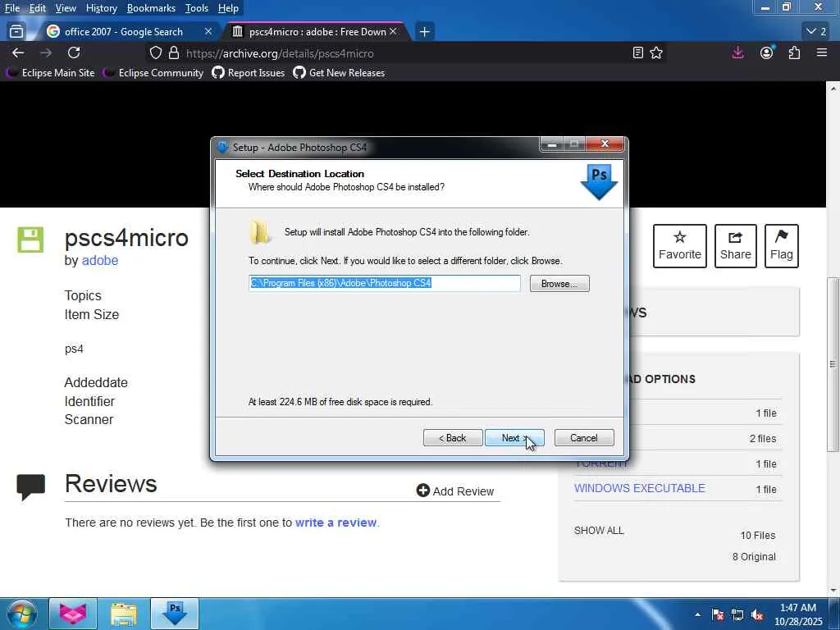Open Eclipse Main Site bookmark
Image resolution: width=840 pixels, height=630 pixels.
51,73
